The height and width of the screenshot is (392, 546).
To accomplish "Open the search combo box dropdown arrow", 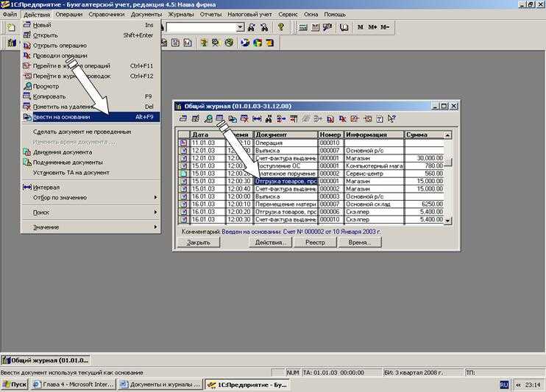I will (241, 27).
